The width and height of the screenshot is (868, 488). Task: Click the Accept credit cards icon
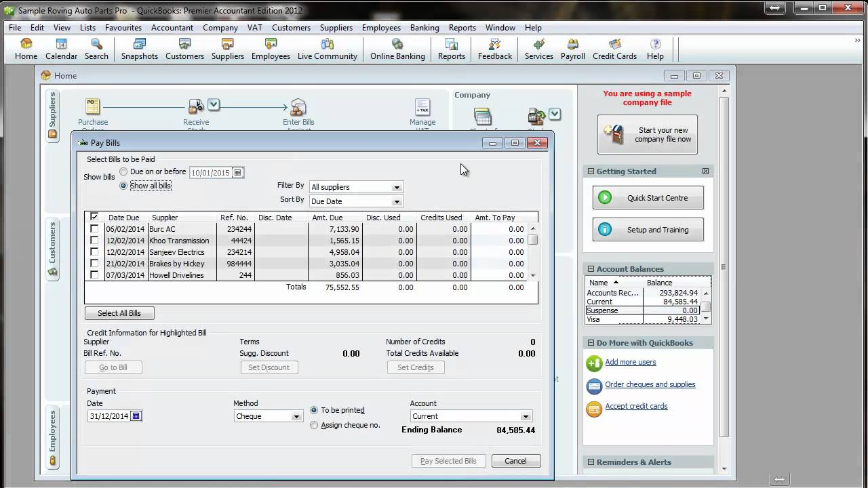[x=594, y=408]
